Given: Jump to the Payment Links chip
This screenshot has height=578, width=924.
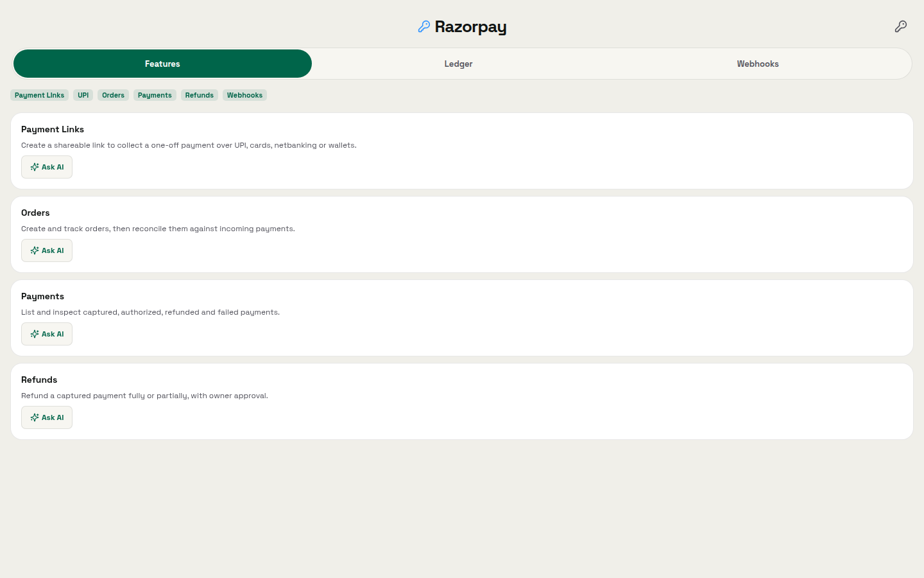Looking at the screenshot, I should (39, 95).
